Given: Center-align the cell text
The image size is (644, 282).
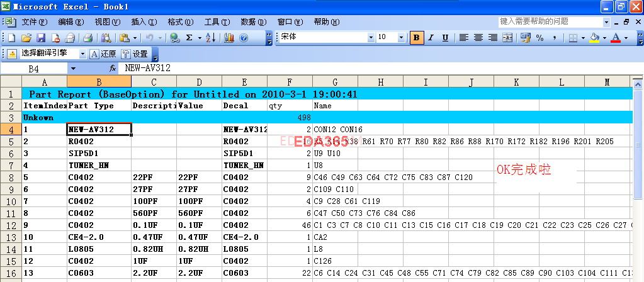Looking at the screenshot, I should click(478, 38).
